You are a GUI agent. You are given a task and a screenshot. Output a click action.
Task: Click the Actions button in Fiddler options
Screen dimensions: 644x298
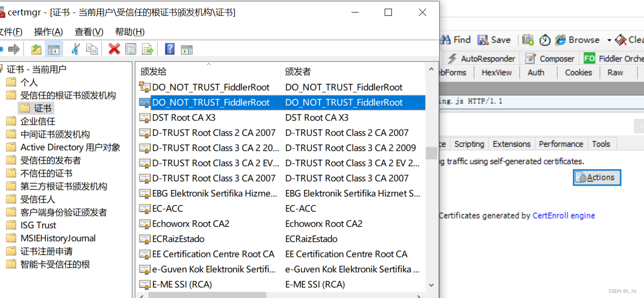coord(597,177)
